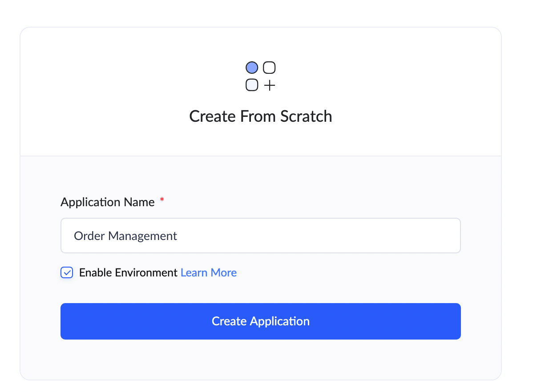Open the Learn More link

(208, 272)
